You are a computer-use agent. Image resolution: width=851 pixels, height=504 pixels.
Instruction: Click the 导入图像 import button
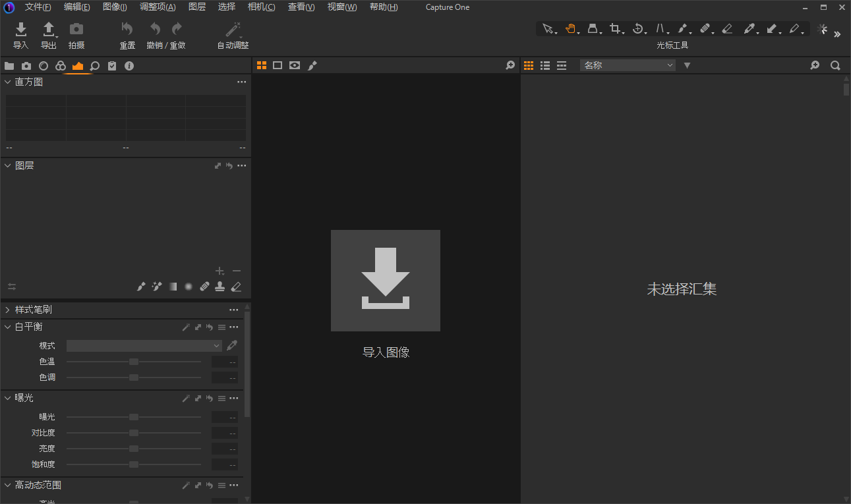[386, 281]
